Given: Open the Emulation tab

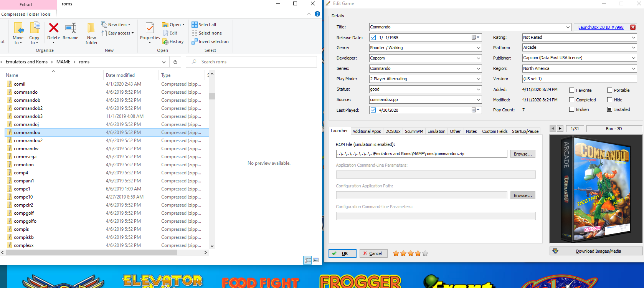Looking at the screenshot, I should point(436,131).
